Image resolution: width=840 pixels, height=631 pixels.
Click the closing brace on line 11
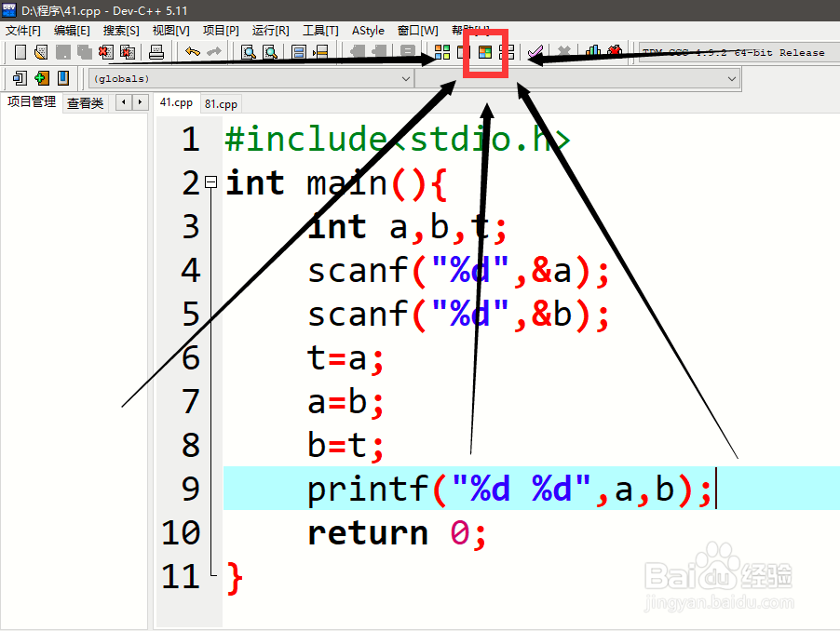(x=235, y=578)
